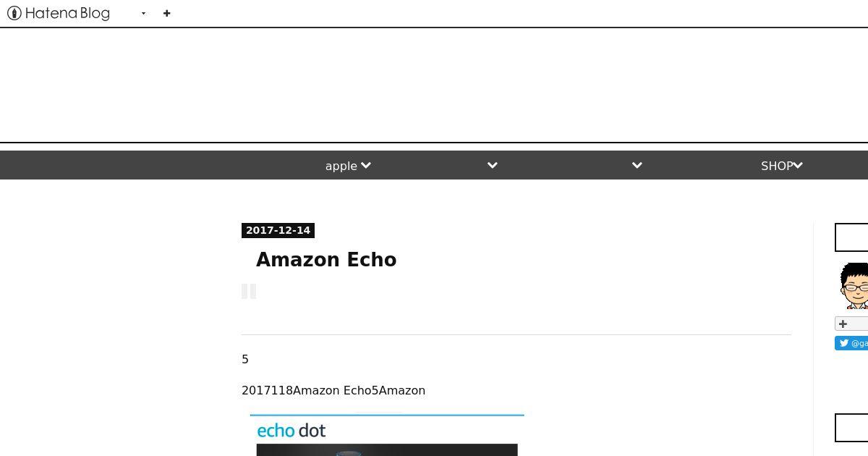This screenshot has height=456, width=868.
Task: Click the cartoon avatar with glasses
Action: (854, 286)
